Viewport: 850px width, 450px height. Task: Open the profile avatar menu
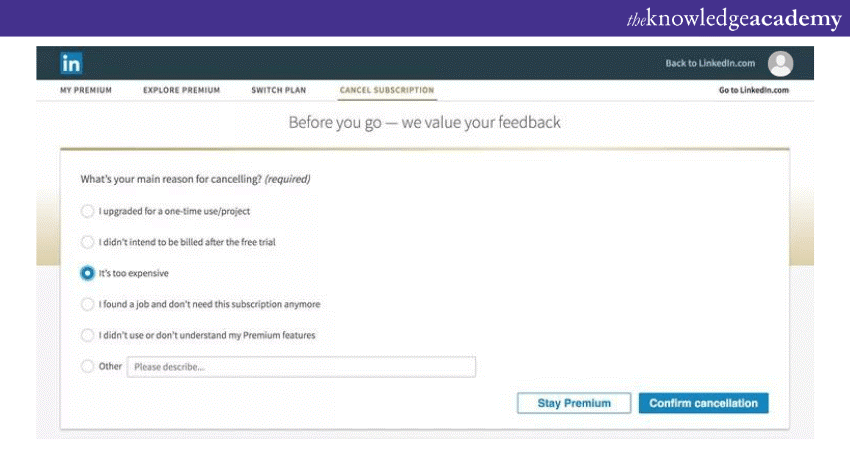tap(780, 64)
